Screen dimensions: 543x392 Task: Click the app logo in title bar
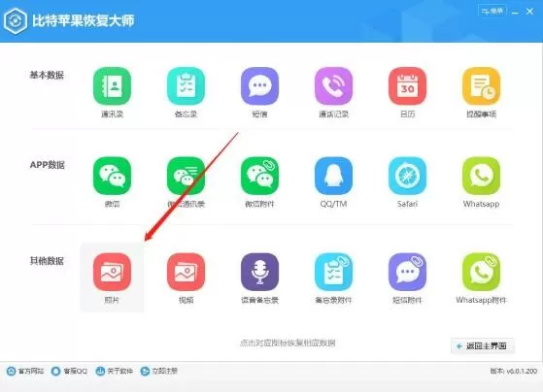click(16, 20)
